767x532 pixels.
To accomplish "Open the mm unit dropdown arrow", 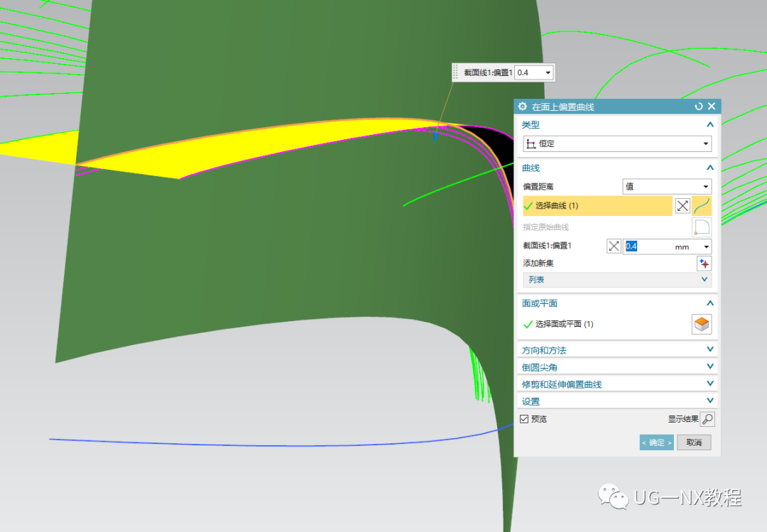I will click(706, 246).
